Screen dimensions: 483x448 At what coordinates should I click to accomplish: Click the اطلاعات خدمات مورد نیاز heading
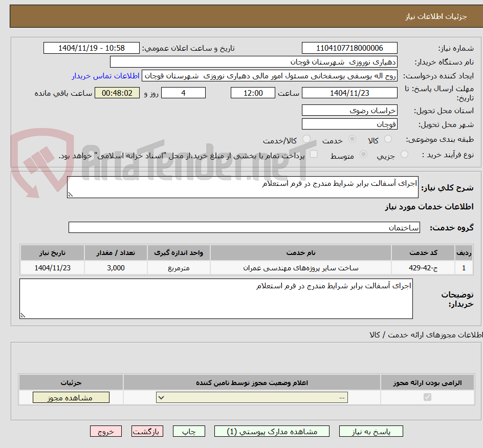pos(429,206)
